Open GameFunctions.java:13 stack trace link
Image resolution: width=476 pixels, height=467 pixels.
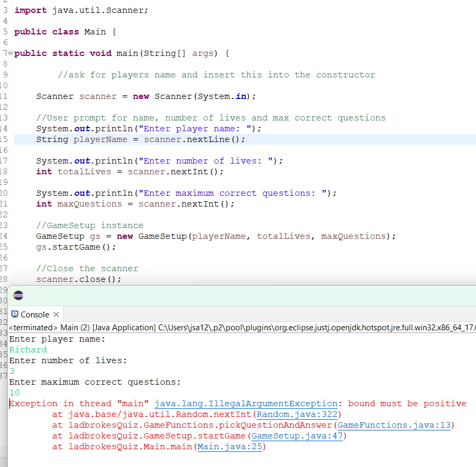[x=396, y=425]
